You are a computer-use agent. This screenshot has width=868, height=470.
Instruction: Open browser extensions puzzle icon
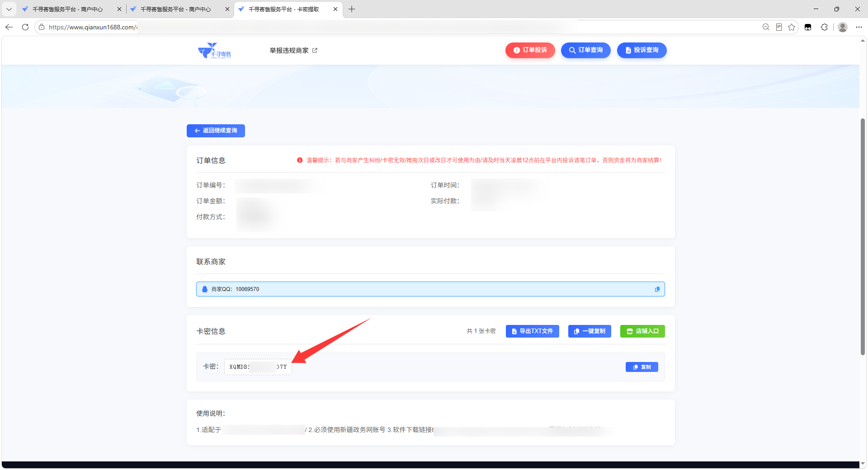824,27
